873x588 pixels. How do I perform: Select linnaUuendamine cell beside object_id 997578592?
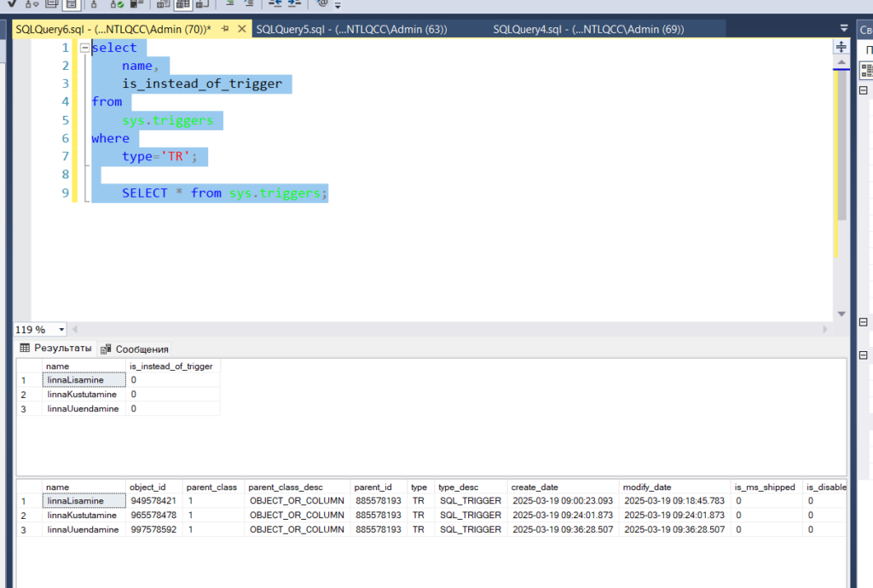coord(84,529)
